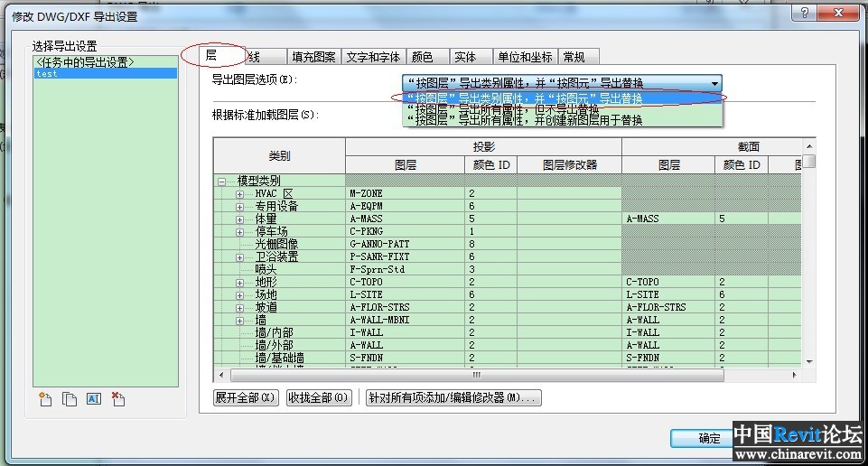The image size is (868, 466).
Task: Select the test export setup
Action: tap(106, 74)
